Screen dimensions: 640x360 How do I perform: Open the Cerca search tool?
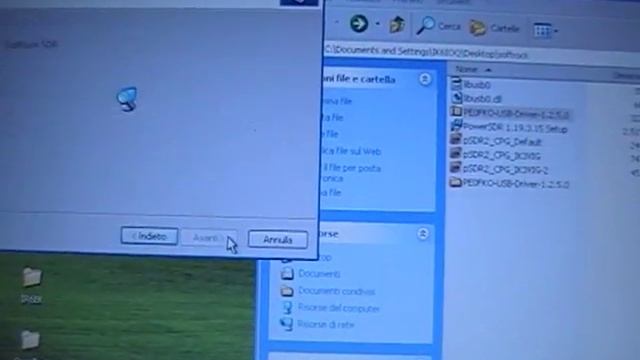[x=438, y=26]
